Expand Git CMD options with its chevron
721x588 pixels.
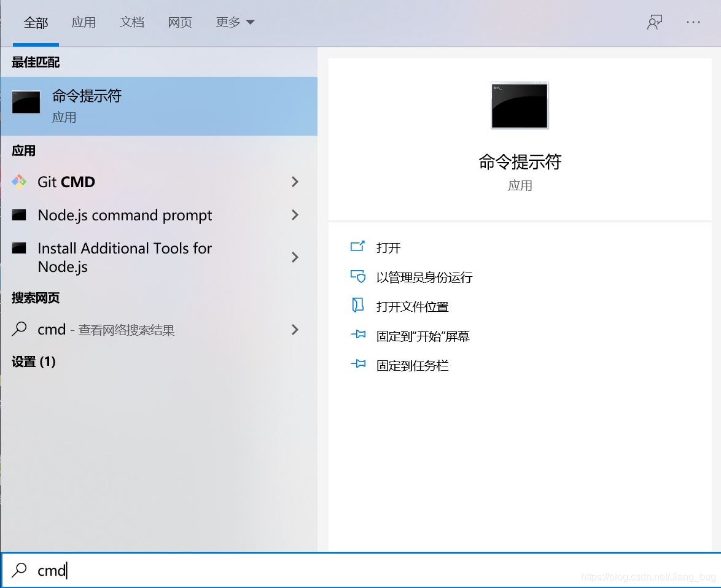295,182
